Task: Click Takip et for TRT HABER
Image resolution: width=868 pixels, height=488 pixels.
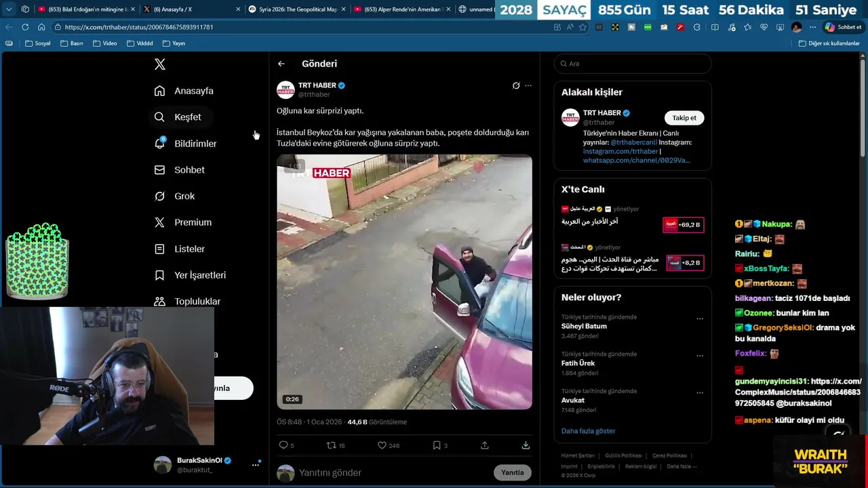Action: [684, 118]
